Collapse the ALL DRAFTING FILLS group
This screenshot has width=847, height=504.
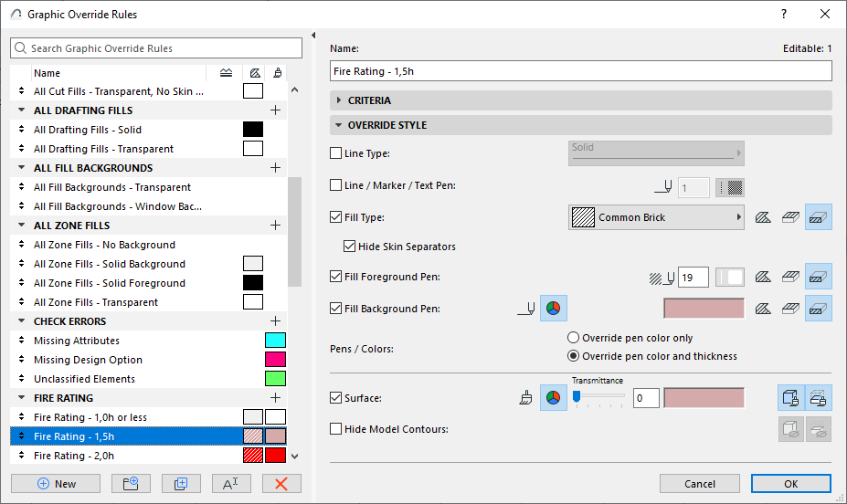pos(22,110)
